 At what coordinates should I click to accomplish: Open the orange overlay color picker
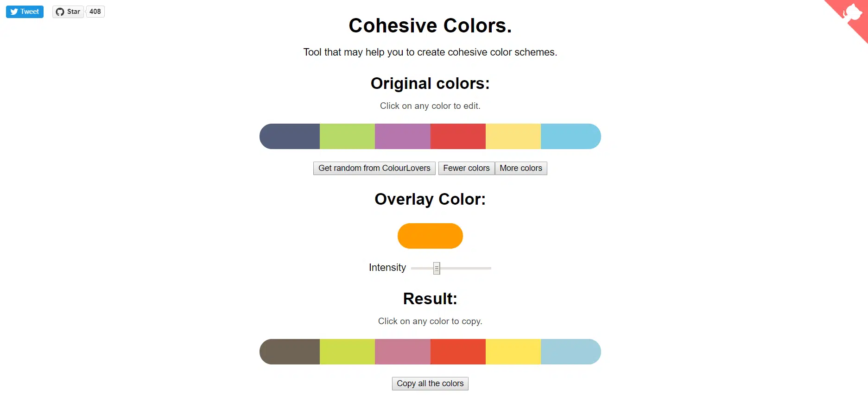[x=430, y=236]
